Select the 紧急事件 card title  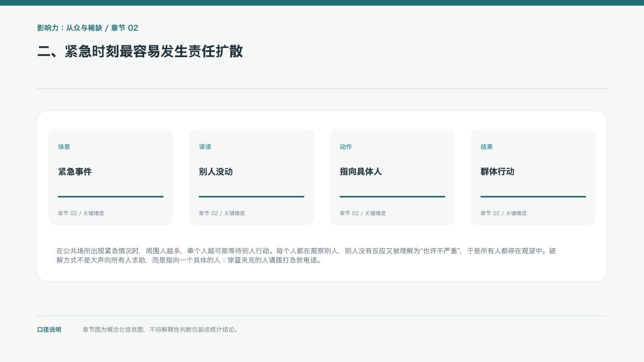(75, 172)
